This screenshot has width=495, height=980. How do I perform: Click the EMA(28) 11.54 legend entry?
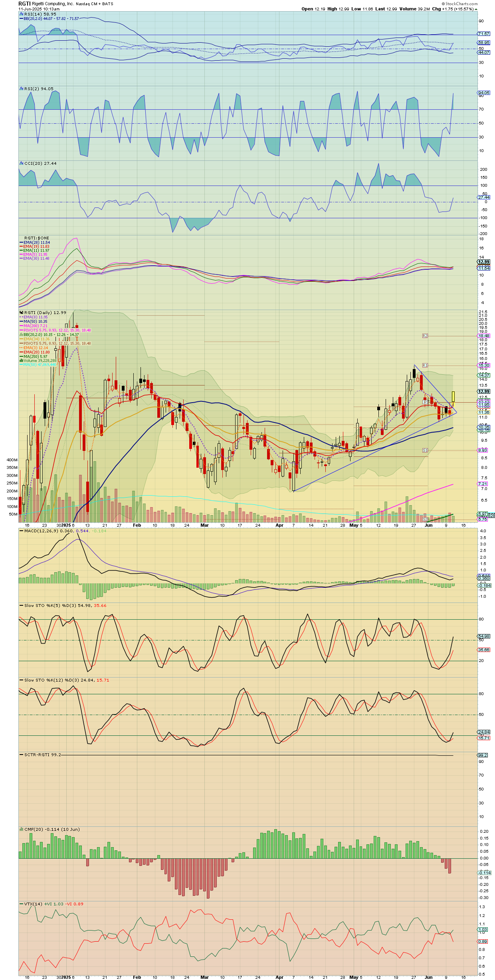click(x=35, y=242)
